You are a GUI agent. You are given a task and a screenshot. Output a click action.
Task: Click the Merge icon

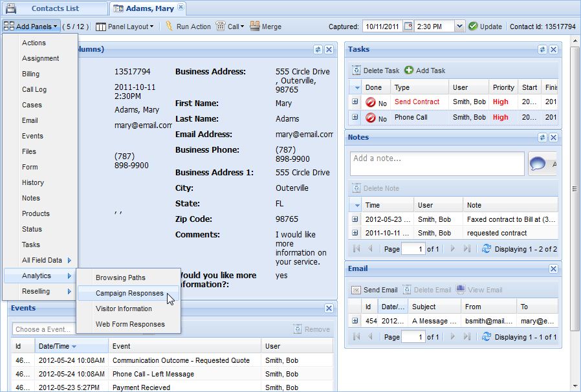click(x=254, y=26)
